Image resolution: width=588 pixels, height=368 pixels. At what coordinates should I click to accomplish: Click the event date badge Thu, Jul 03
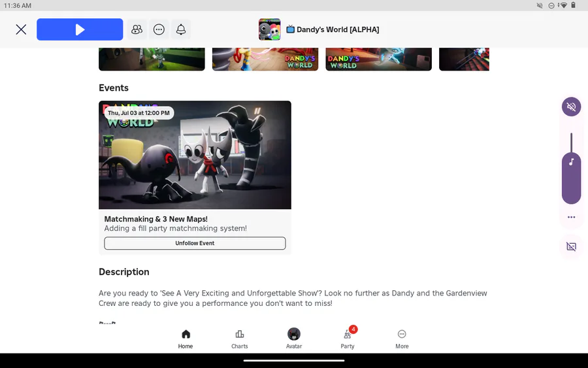click(139, 113)
